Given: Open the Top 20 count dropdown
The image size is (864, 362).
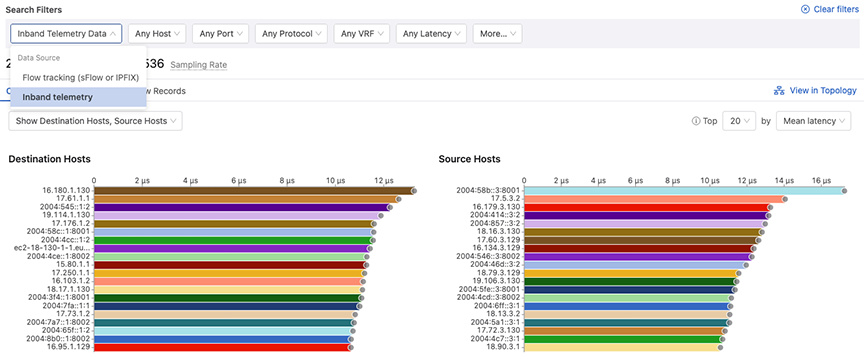Looking at the screenshot, I should tap(739, 121).
